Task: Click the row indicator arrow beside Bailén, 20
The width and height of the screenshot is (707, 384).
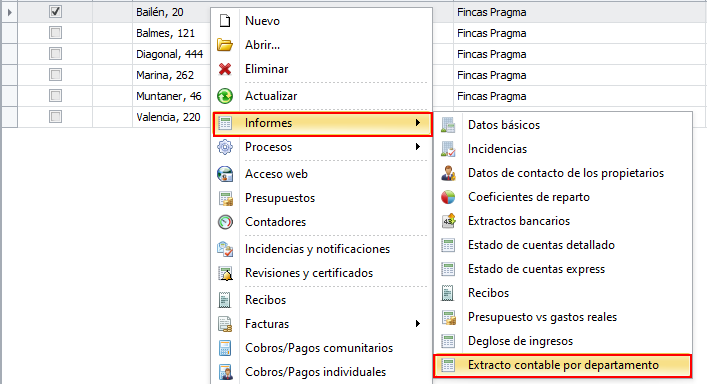Action: coord(9,12)
